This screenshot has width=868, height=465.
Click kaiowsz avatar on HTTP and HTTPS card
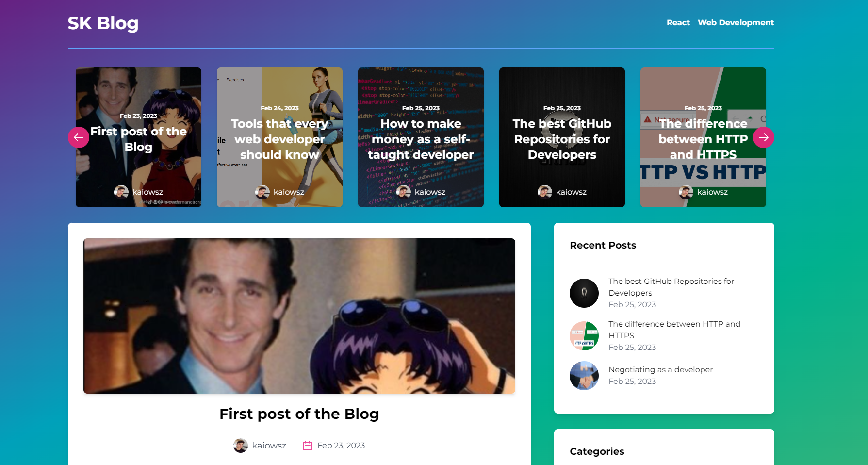coord(686,192)
